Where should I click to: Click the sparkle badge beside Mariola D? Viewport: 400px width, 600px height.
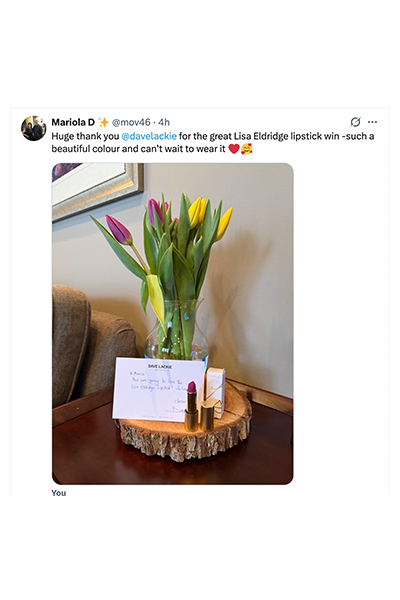click(103, 122)
